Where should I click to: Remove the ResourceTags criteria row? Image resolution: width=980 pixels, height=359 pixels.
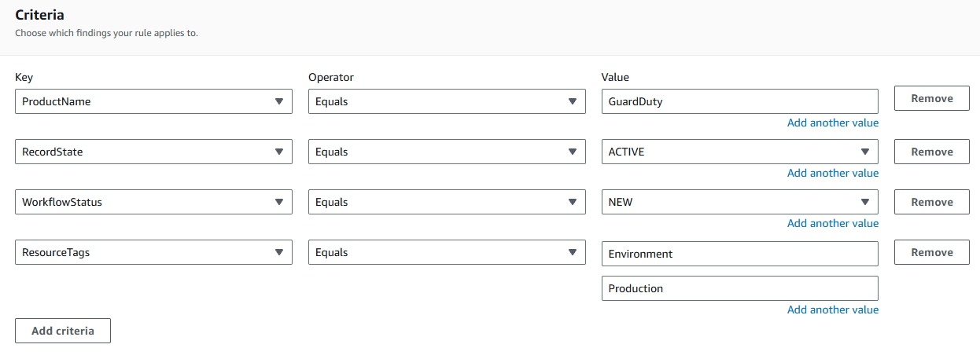click(x=931, y=252)
